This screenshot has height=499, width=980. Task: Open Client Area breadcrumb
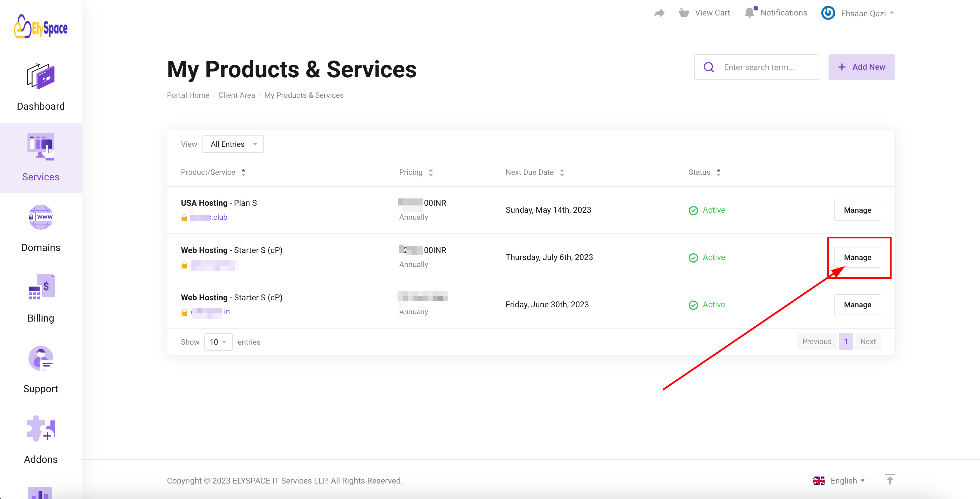[237, 95]
